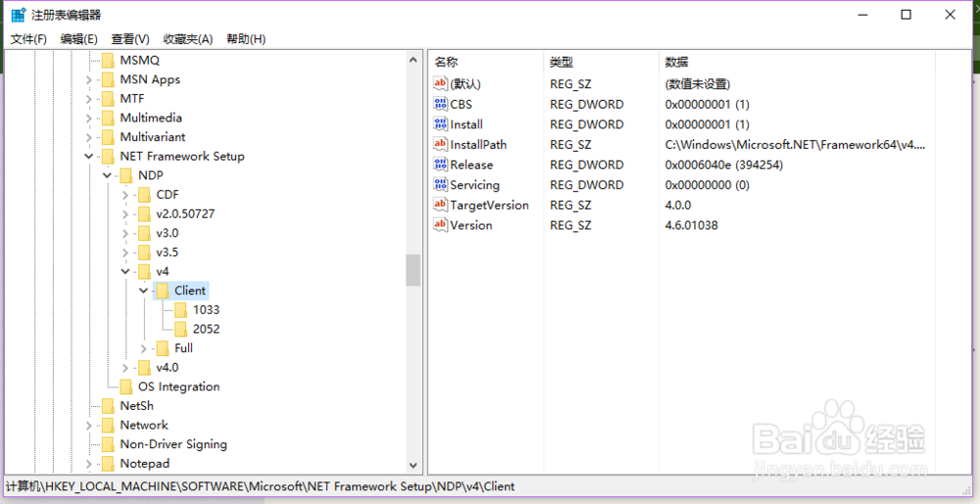Expand the Network key
Viewport: 980px width, 504px height.
tap(89, 426)
